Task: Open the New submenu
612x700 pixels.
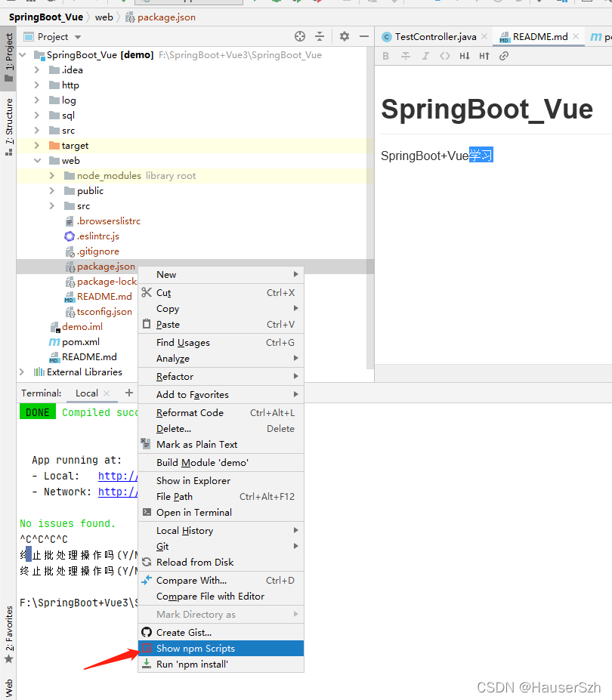Action: [x=221, y=275]
